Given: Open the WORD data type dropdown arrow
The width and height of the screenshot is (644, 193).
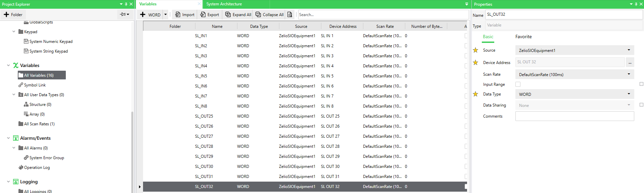Looking at the screenshot, I should point(166,14).
